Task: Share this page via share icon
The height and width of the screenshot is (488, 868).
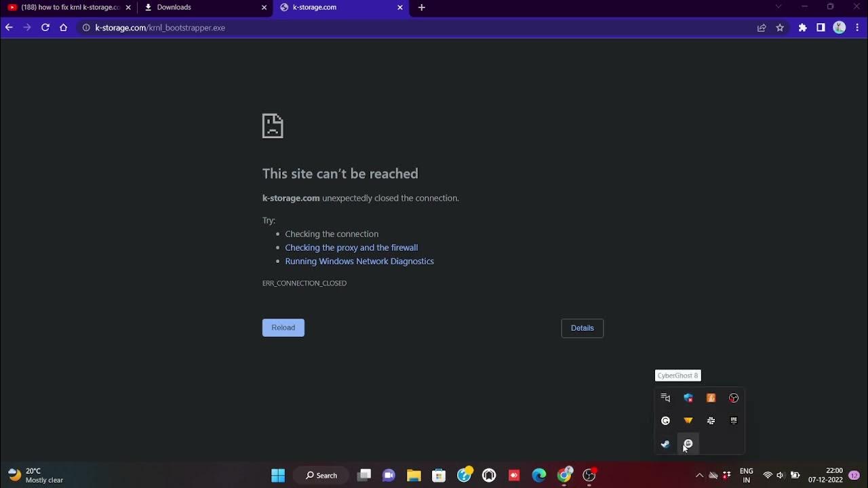Action: click(762, 28)
